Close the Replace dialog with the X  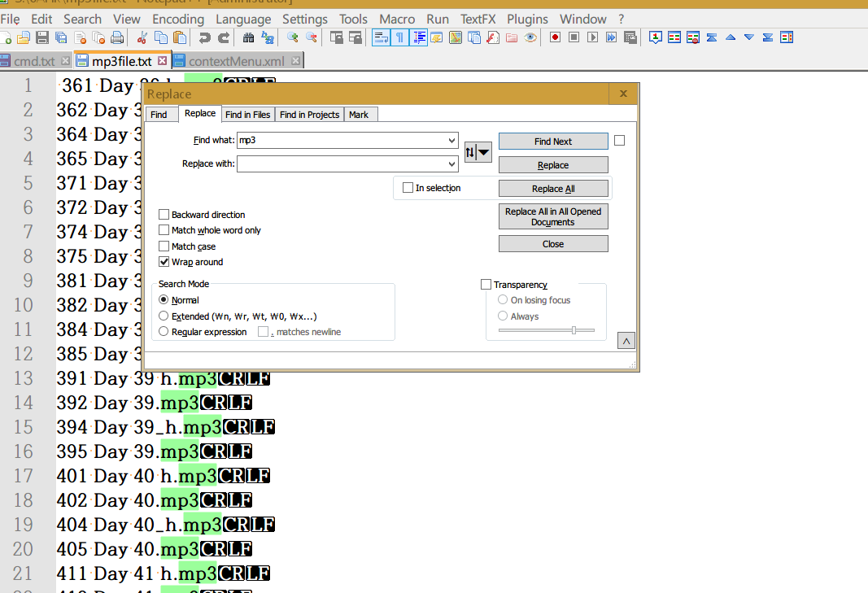click(x=623, y=94)
